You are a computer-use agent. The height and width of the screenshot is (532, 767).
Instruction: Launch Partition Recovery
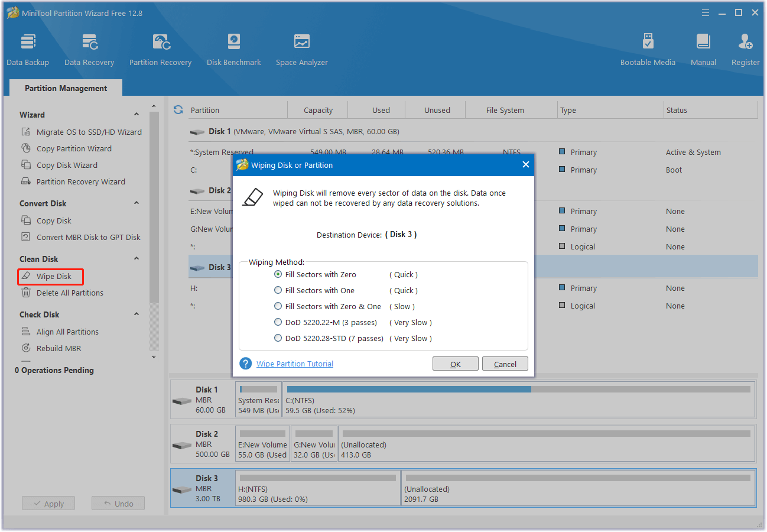pyautogui.click(x=161, y=49)
